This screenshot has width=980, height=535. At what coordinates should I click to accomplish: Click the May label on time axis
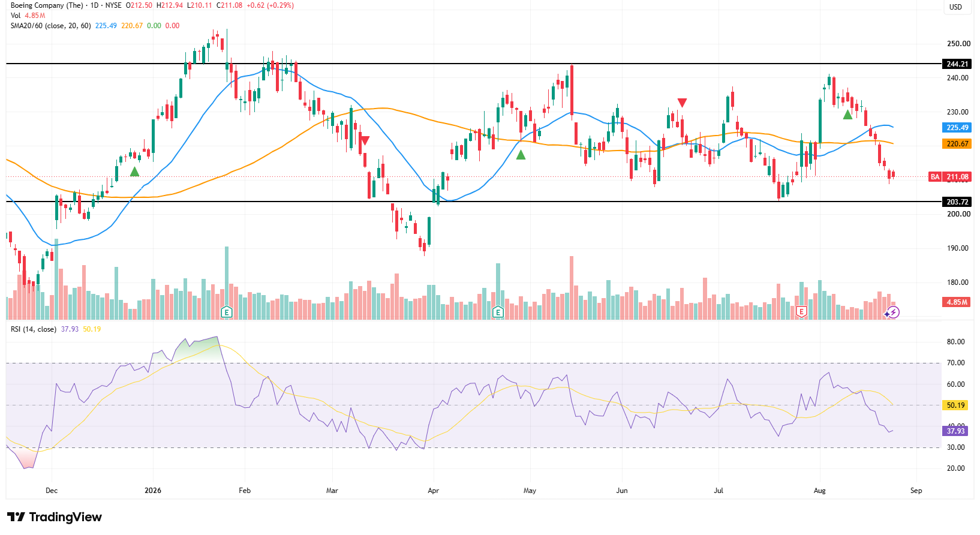click(530, 491)
